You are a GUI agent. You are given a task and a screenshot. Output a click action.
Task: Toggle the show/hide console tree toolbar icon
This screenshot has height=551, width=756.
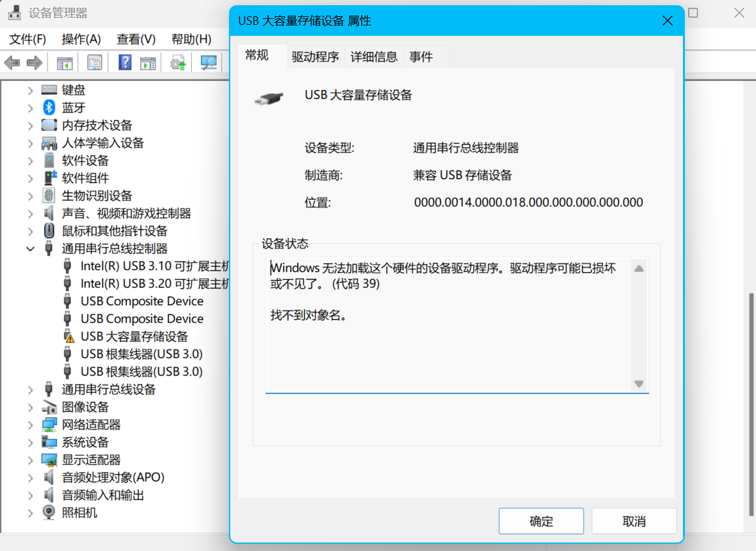coord(65,63)
